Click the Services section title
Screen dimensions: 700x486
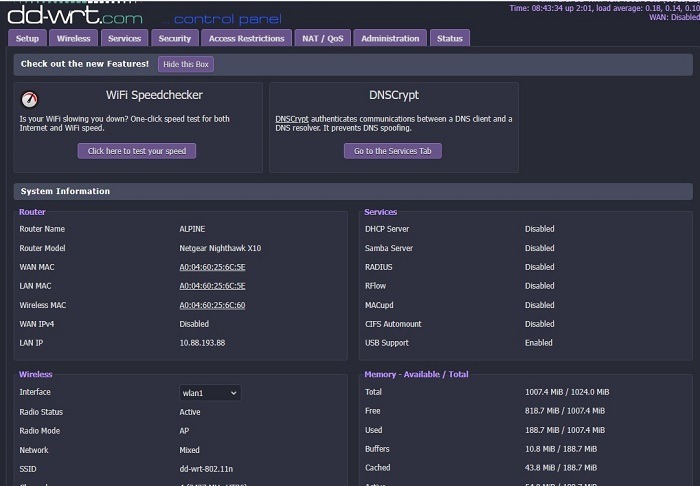coord(380,212)
